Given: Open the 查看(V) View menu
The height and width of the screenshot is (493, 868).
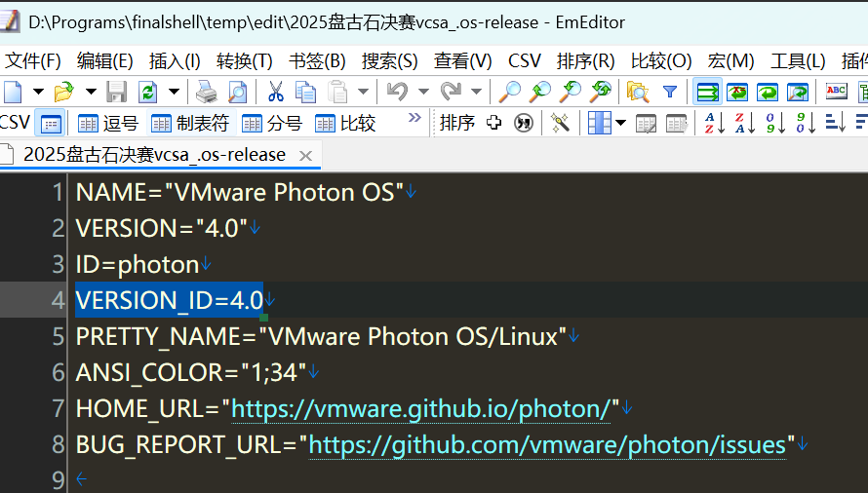Looking at the screenshot, I should [463, 60].
